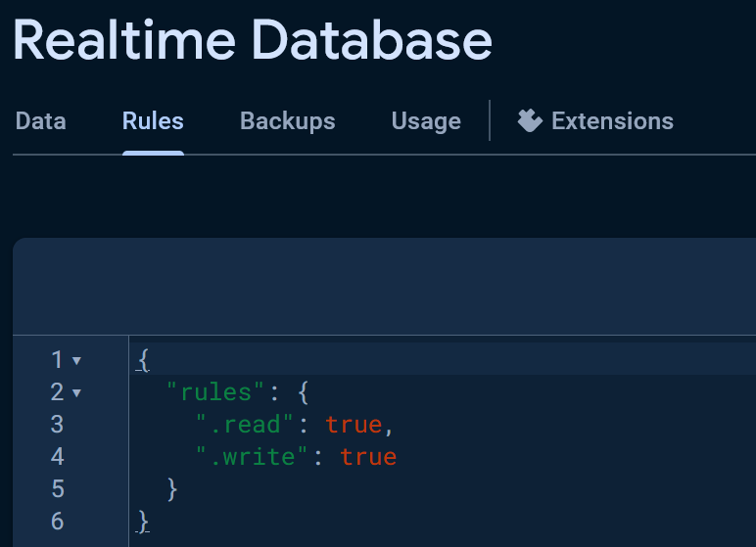756x547 pixels.
Task: Click line number 3 in the gutter
Action: 58,425
